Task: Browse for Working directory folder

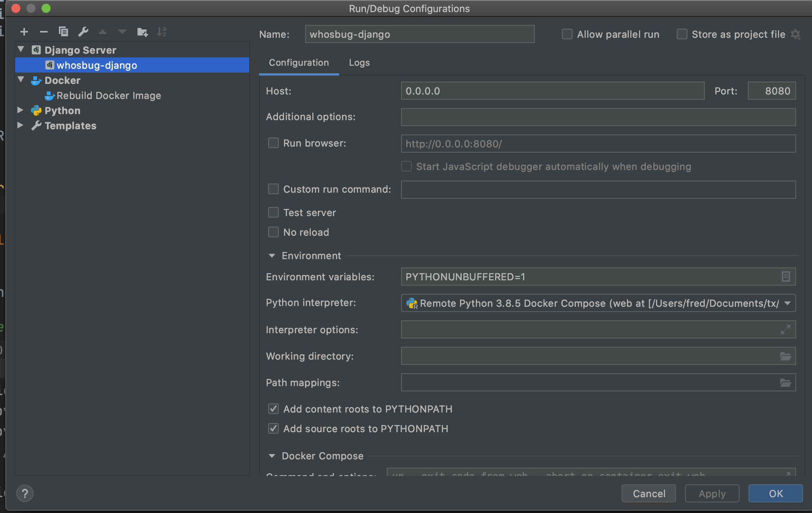Action: pyautogui.click(x=786, y=356)
